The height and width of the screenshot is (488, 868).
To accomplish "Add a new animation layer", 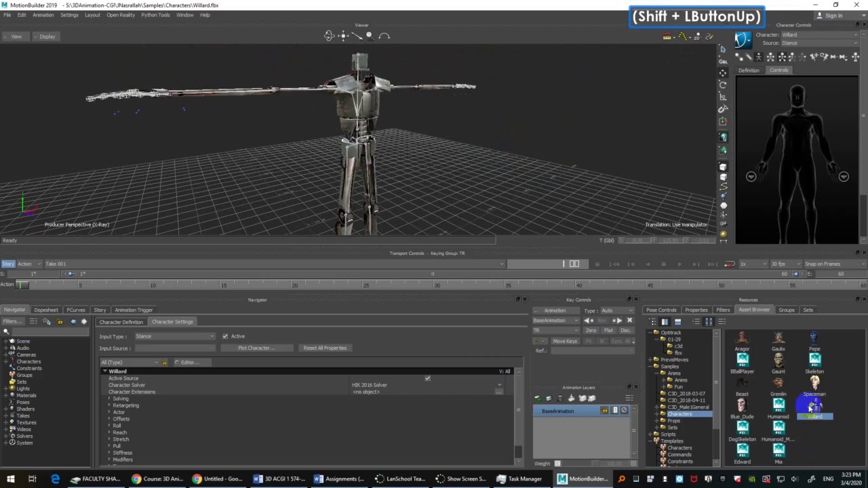I will tap(538, 398).
